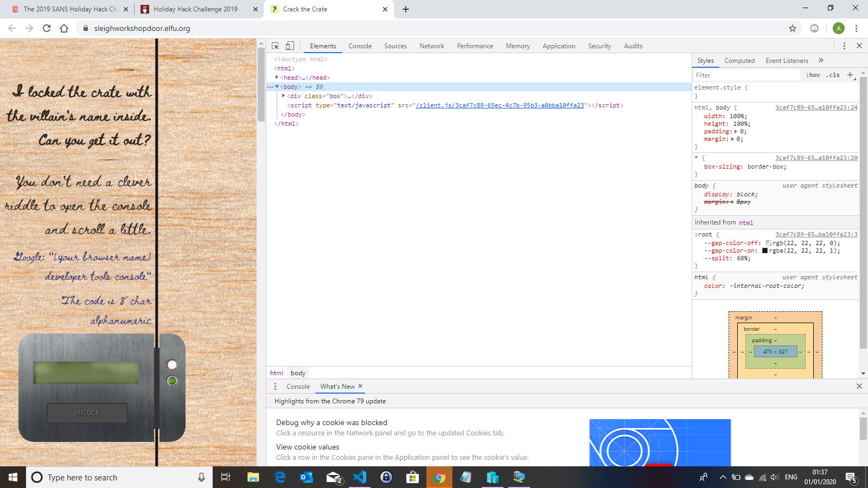Viewport: 868px width, 488px height.
Task: Click the styles Filter input field
Action: tap(746, 75)
